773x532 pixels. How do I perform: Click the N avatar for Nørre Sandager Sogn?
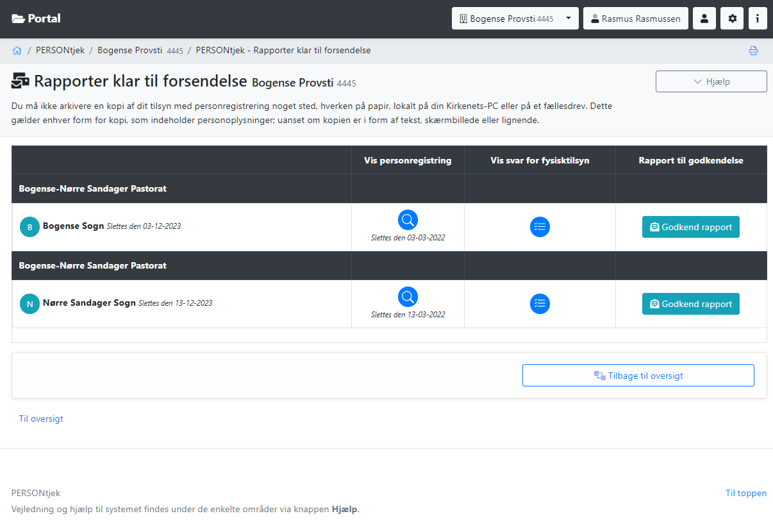point(29,304)
